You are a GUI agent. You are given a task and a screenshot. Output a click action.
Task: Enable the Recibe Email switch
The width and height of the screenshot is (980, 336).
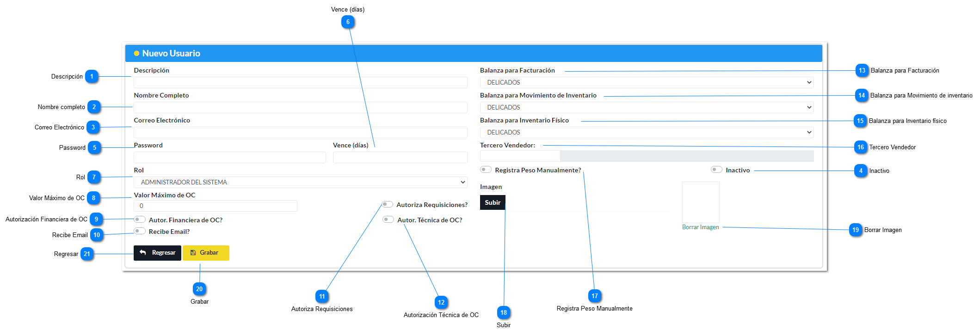click(140, 231)
